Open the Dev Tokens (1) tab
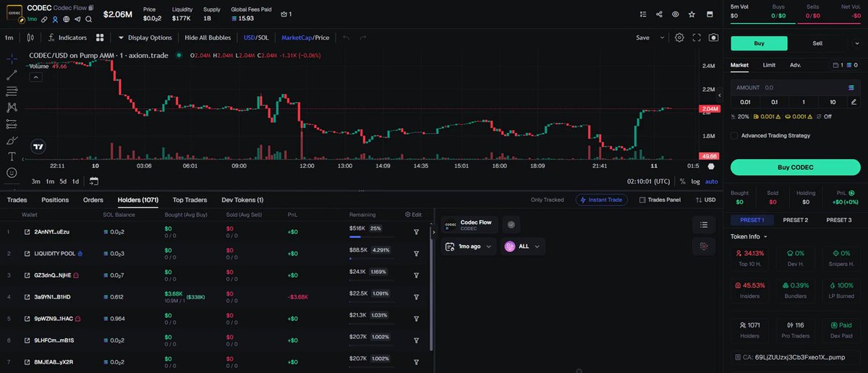Image resolution: width=868 pixels, height=373 pixels. (242, 200)
